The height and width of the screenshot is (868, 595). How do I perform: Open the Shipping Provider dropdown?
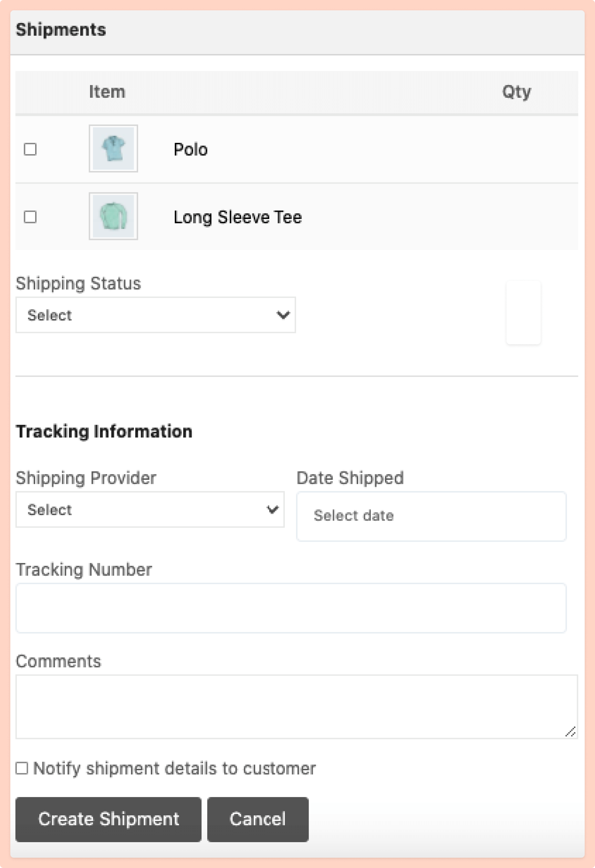pyautogui.click(x=149, y=509)
